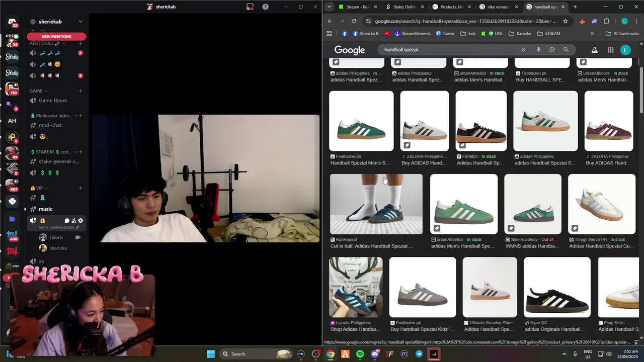The image size is (644, 362).
Task: Open Chrome three-dot menu
Action: tap(636, 21)
